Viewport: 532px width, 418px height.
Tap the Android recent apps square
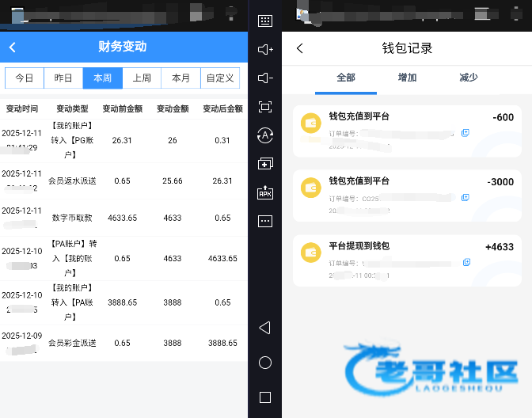(265, 397)
